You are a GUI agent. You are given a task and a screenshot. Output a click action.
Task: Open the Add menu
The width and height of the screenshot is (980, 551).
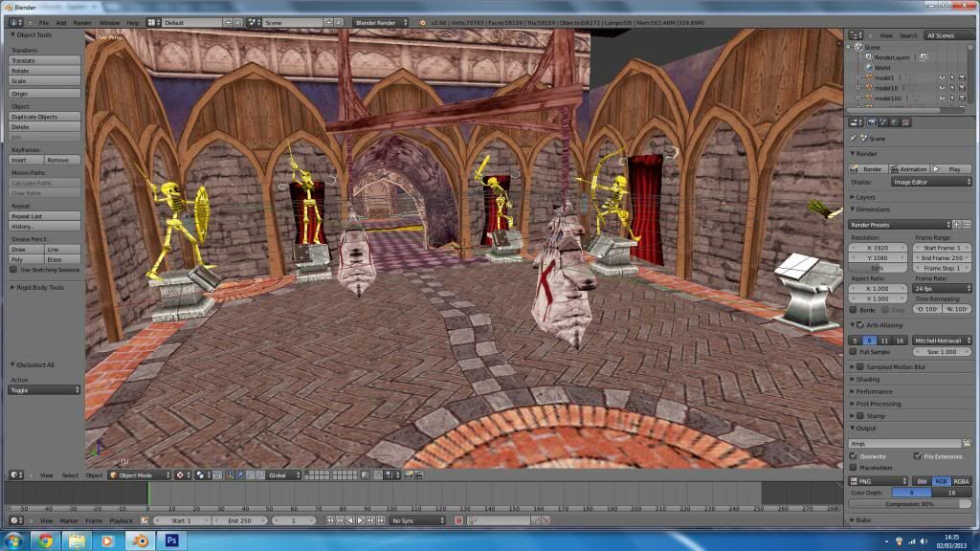pos(60,23)
